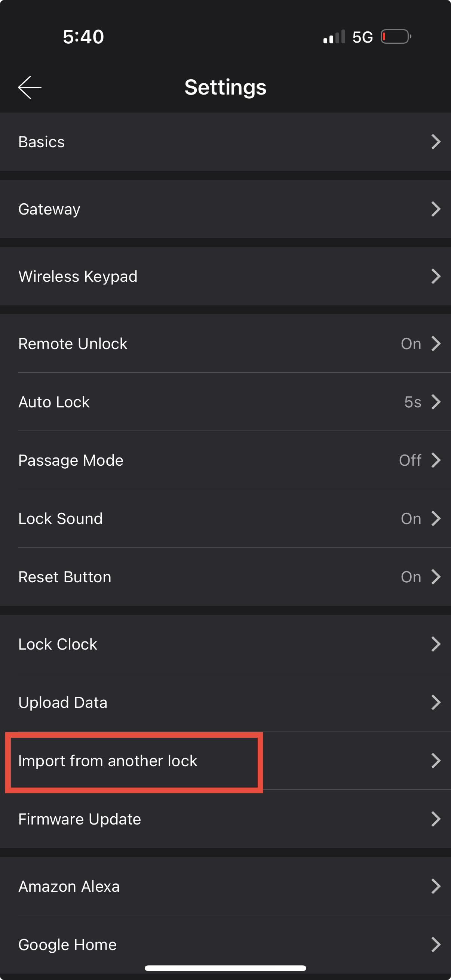Screen dimensions: 451x980
Task: Tap the Off value for Passage Mode
Action: point(410,460)
